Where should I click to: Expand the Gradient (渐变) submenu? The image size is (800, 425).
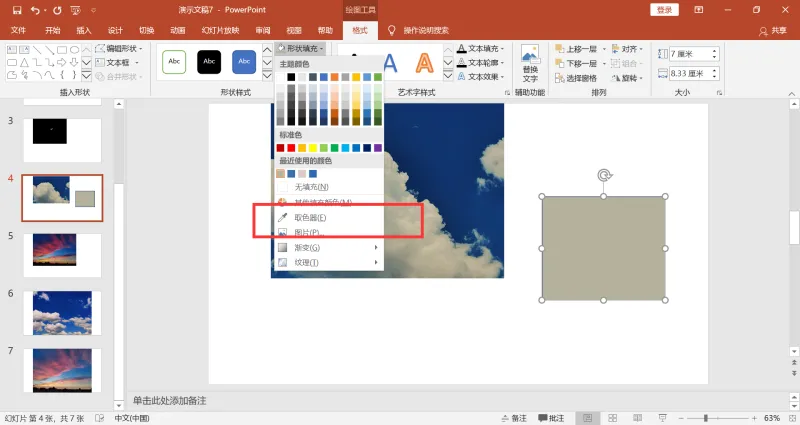(x=329, y=247)
